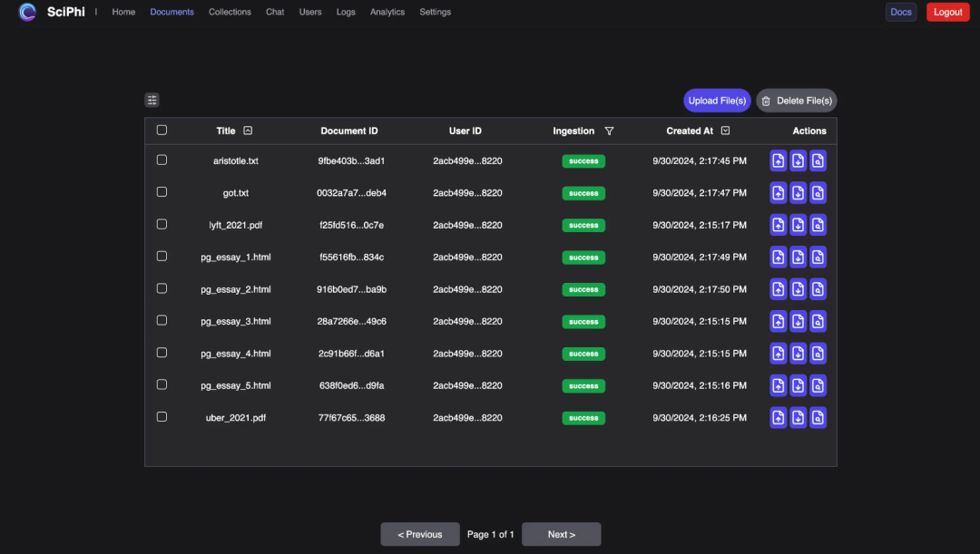The height and width of the screenshot is (554, 980).
Task: View info for pg_essay_1.html
Action: [x=818, y=257]
